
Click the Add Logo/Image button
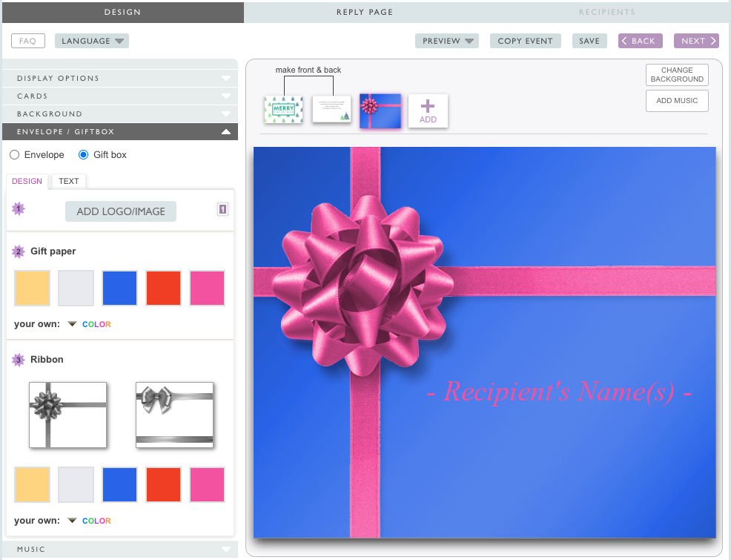click(x=121, y=211)
